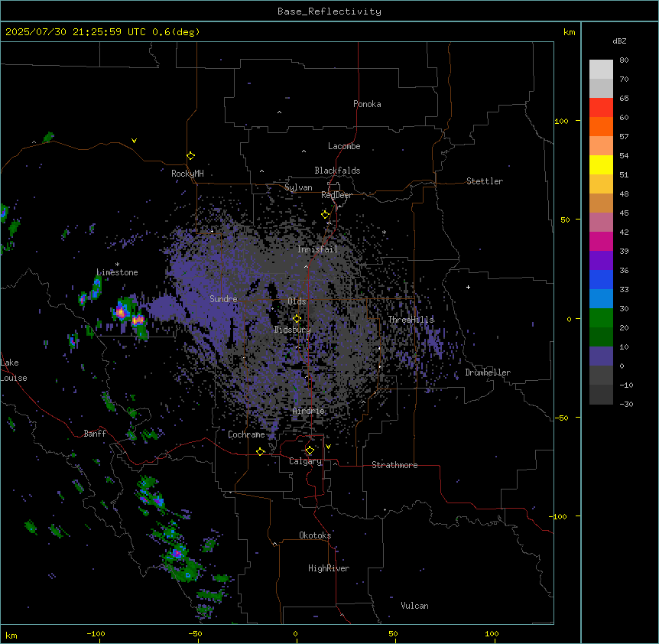659x644 pixels.
Task: Click the ThreeHills town label
Action: click(411, 320)
